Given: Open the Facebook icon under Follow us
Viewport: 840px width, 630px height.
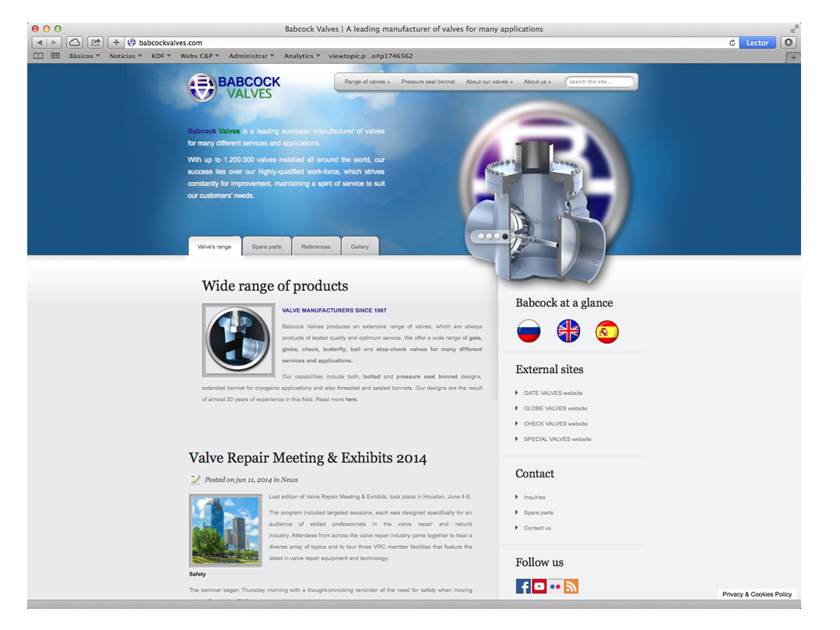Looking at the screenshot, I should [523, 586].
